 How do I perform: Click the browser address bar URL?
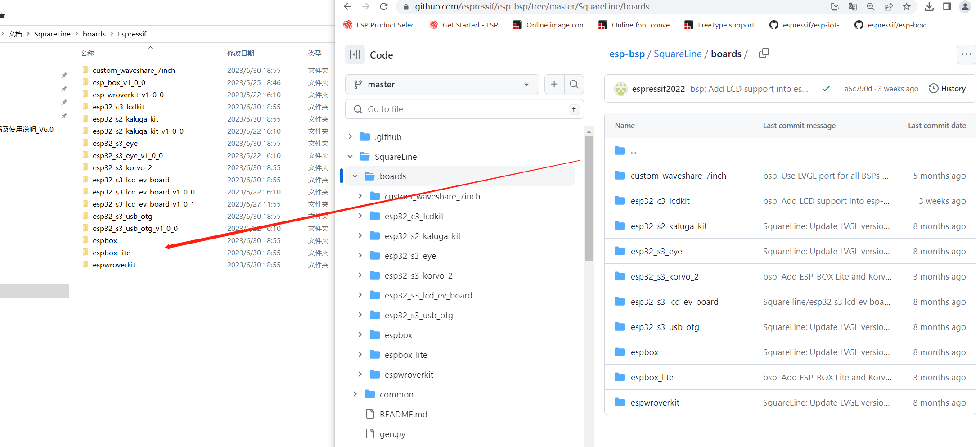coord(532,6)
